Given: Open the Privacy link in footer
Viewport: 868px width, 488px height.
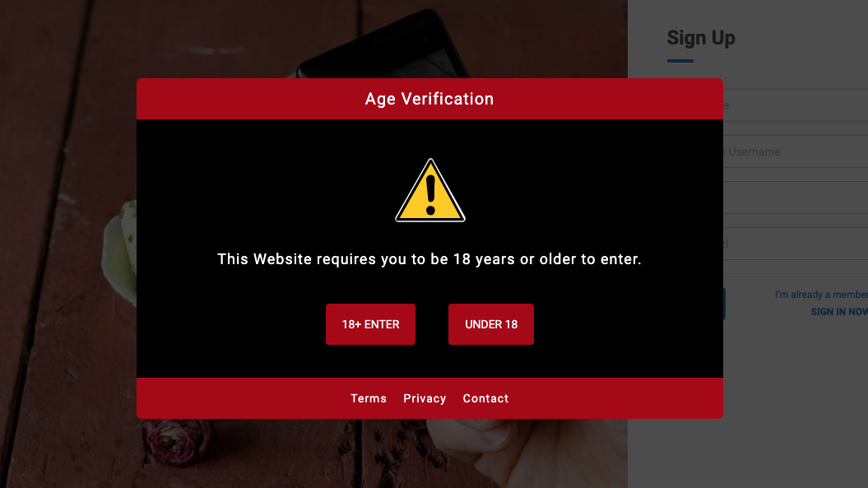Looking at the screenshot, I should [425, 398].
